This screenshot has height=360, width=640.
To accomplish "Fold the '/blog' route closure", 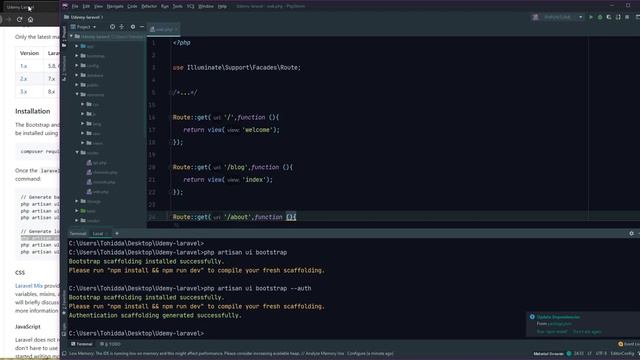I will click(x=170, y=167).
